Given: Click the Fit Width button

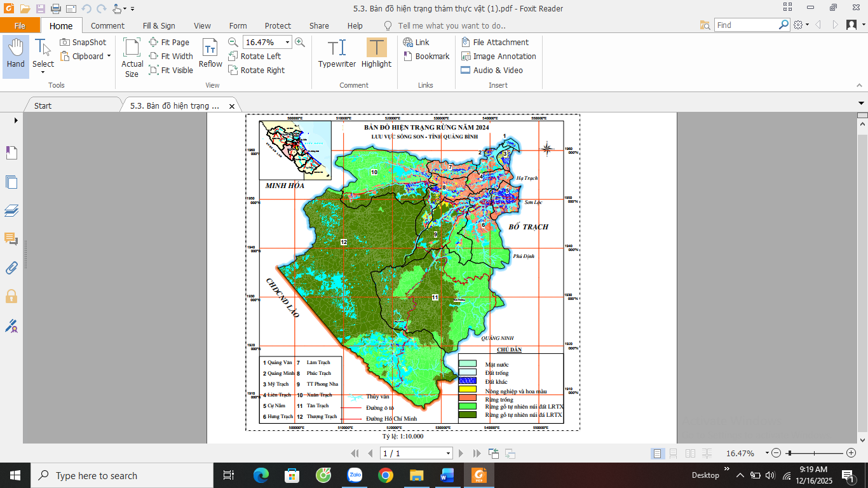Looking at the screenshot, I should pos(171,56).
